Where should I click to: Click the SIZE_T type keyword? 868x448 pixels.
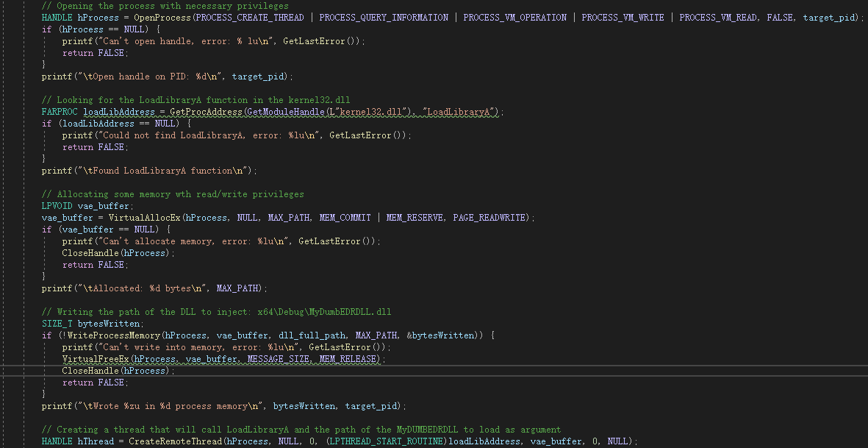coord(57,324)
